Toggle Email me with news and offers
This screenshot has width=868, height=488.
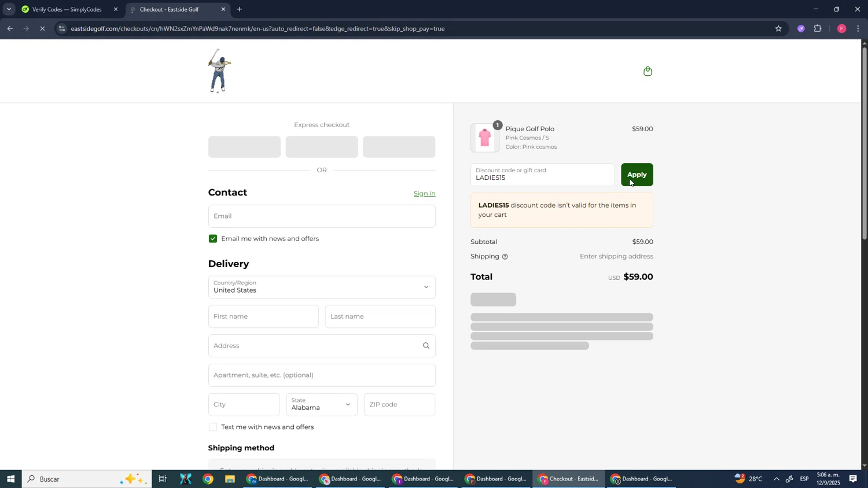(x=213, y=239)
